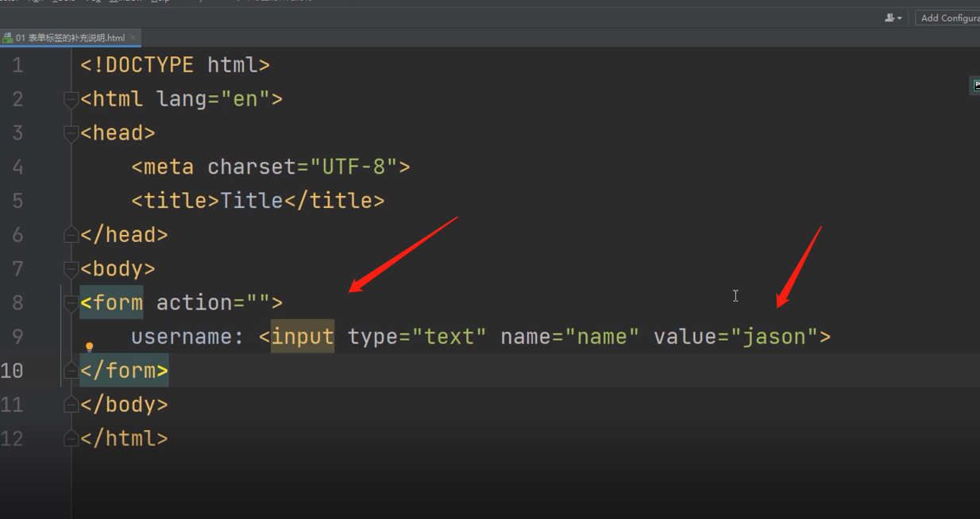Click the opening '<body>' tag text

118,269
